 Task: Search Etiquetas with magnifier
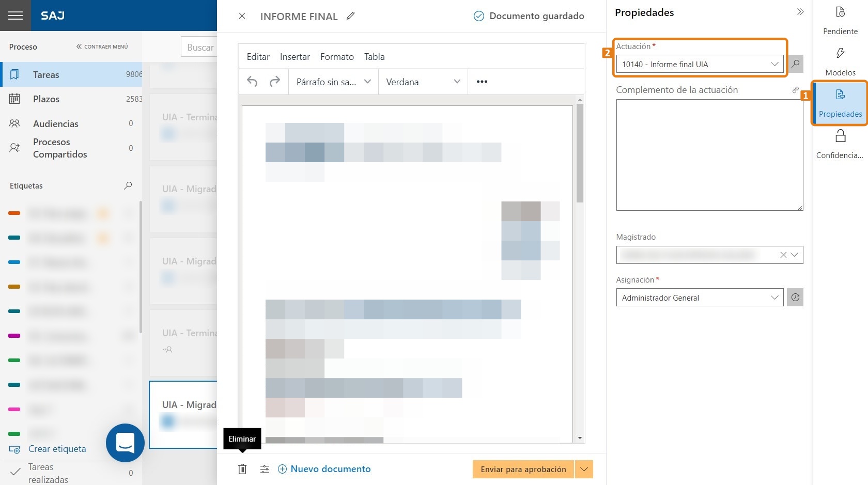tap(128, 185)
